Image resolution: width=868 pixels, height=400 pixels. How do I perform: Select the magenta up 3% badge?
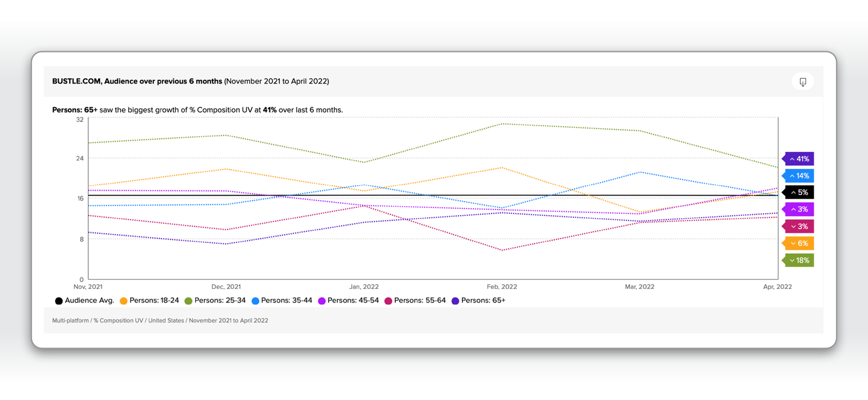click(798, 209)
